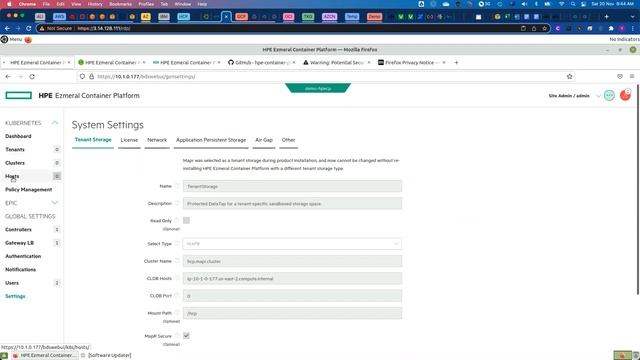Click the Mount Path input field
Viewport: 640px width, 360px height.
point(292,313)
